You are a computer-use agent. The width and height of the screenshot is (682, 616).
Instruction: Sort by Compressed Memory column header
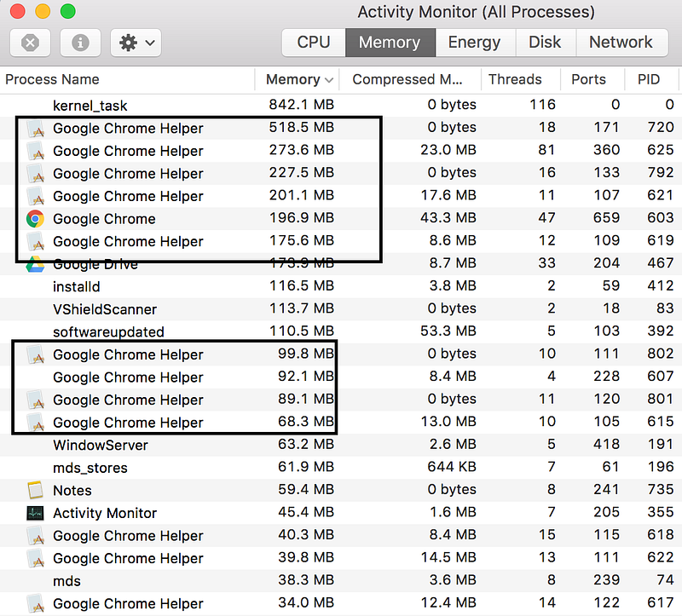pos(407,79)
